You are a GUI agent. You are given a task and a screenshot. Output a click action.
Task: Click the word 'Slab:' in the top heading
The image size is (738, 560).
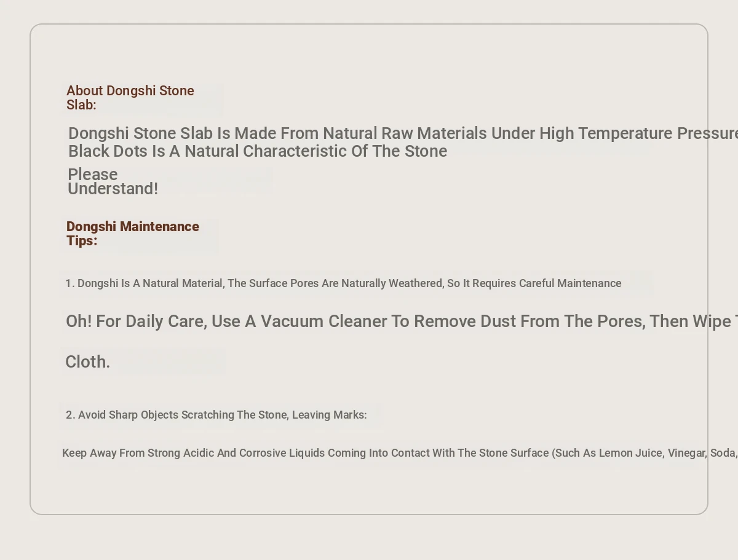pos(81,105)
